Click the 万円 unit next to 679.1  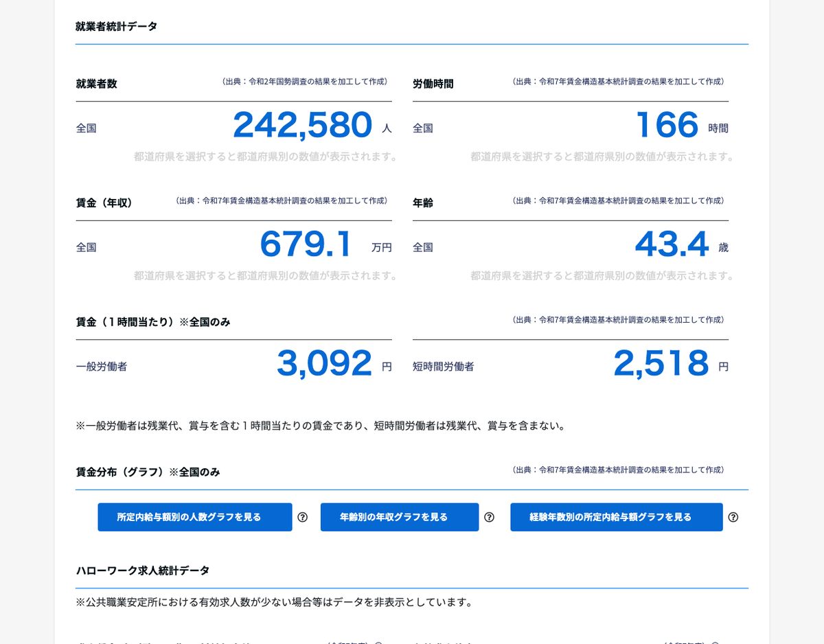[382, 248]
